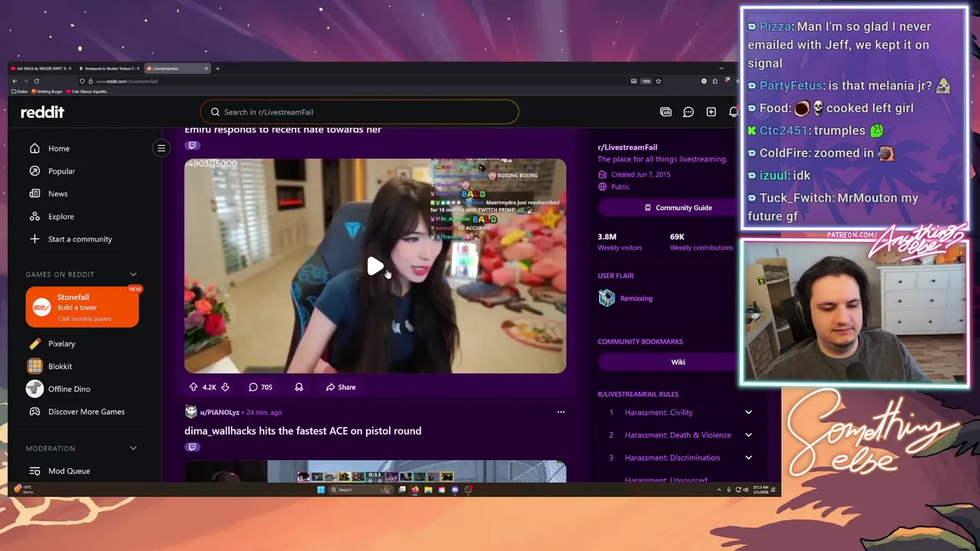Open the Windows Start menu
The width and height of the screenshot is (980, 551).
pyautogui.click(x=321, y=490)
